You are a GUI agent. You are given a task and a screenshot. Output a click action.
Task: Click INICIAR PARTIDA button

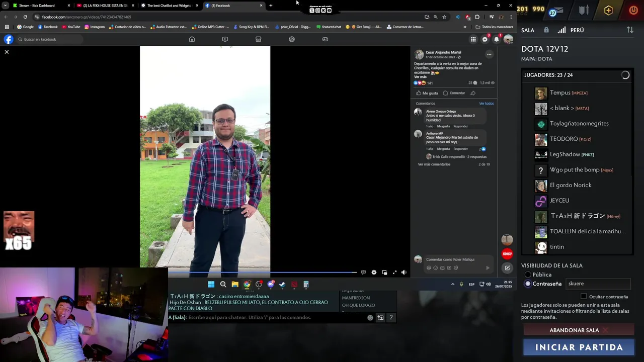point(579,347)
